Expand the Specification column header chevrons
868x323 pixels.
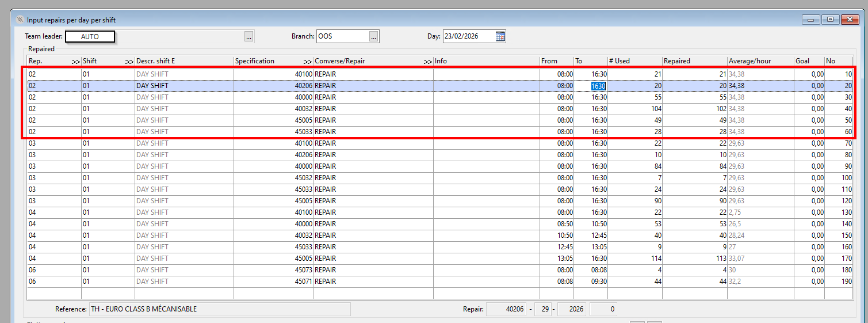pyautogui.click(x=308, y=61)
